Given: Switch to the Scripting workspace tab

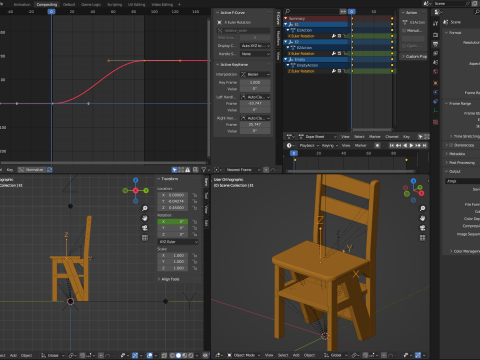Looking at the screenshot, I should [x=114, y=5].
